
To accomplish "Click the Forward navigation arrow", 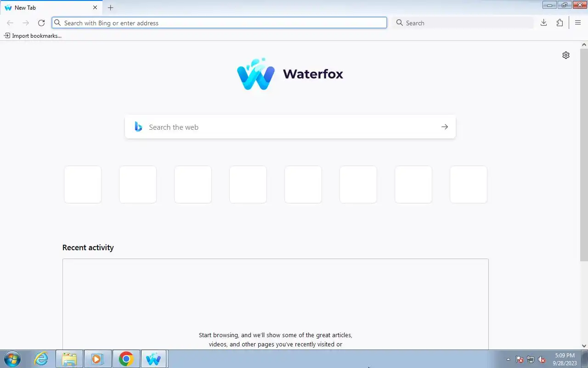I will pos(26,23).
